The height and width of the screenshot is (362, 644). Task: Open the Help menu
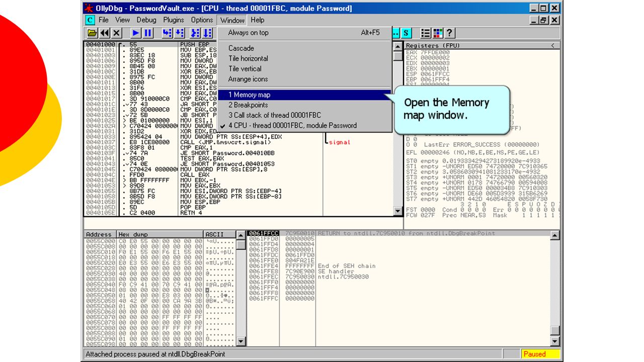[x=258, y=20]
